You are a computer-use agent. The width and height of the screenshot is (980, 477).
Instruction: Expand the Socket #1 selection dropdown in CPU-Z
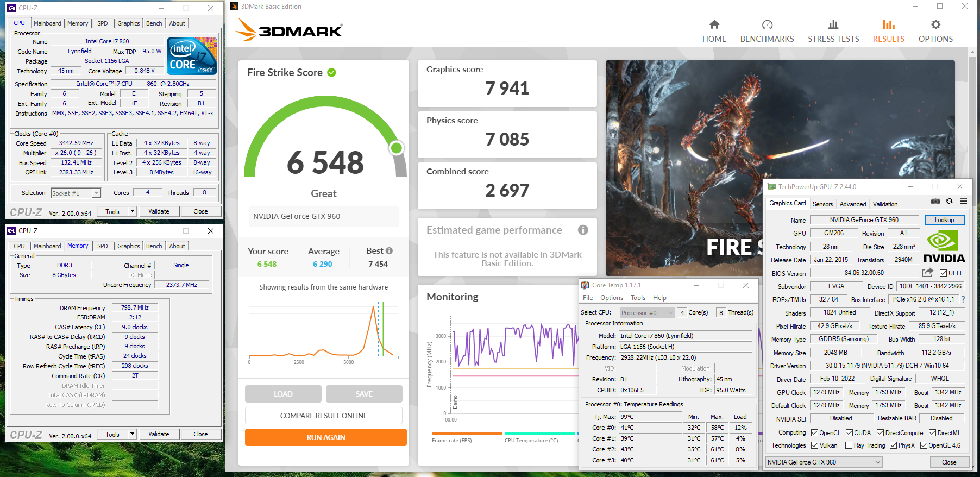click(96, 193)
